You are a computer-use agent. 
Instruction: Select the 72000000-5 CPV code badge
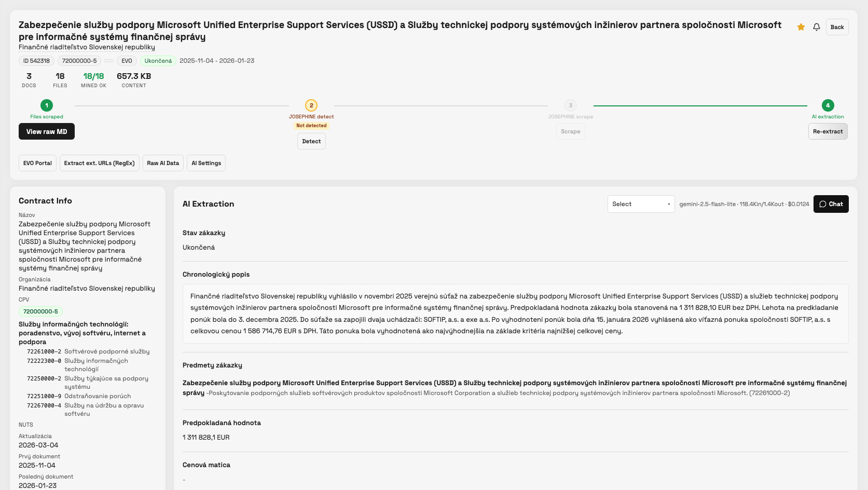pyautogui.click(x=40, y=311)
